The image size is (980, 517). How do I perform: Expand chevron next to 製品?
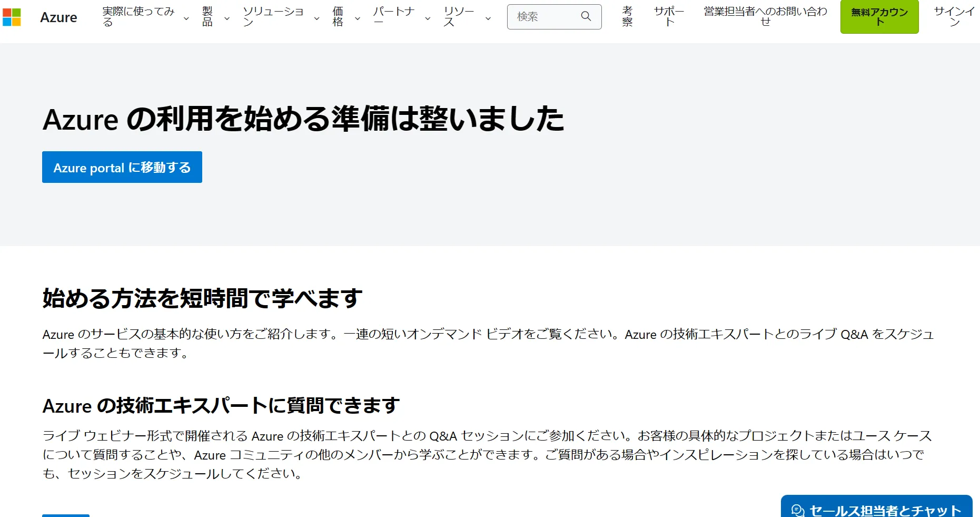tap(227, 18)
